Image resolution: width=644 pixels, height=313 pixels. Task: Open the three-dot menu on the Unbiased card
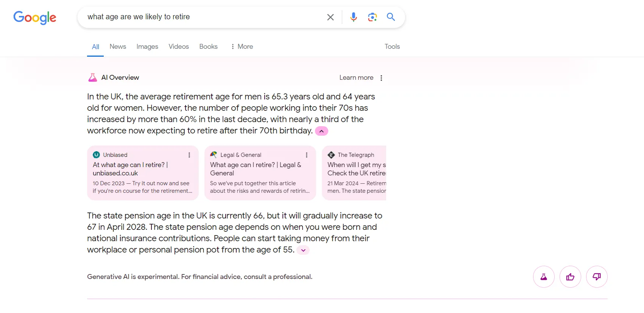click(189, 155)
